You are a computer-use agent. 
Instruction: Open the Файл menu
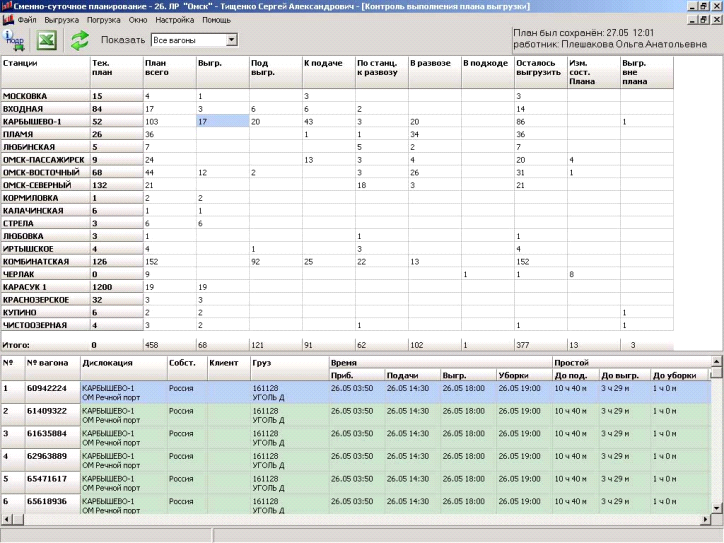[27, 20]
